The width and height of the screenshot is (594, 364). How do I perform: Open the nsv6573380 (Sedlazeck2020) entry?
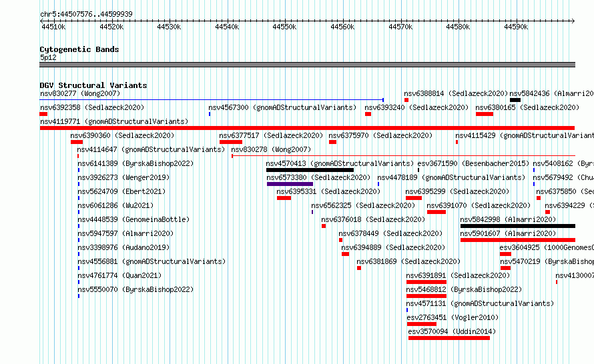pyautogui.click(x=318, y=177)
